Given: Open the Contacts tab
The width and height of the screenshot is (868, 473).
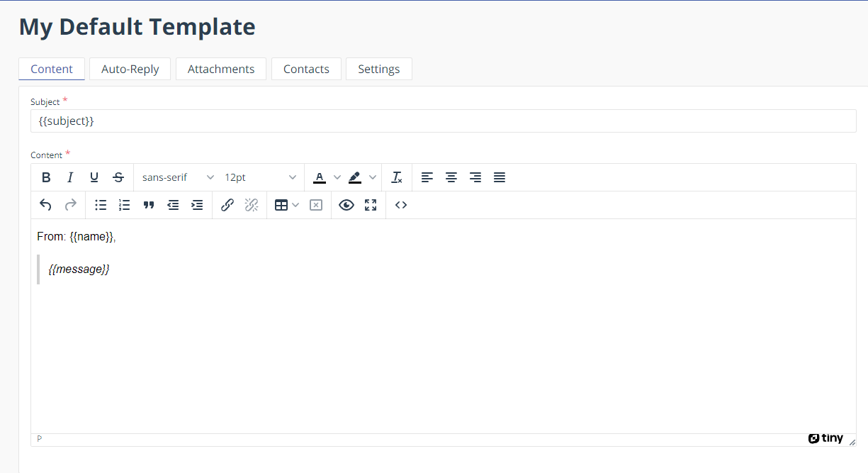Looking at the screenshot, I should tap(306, 69).
